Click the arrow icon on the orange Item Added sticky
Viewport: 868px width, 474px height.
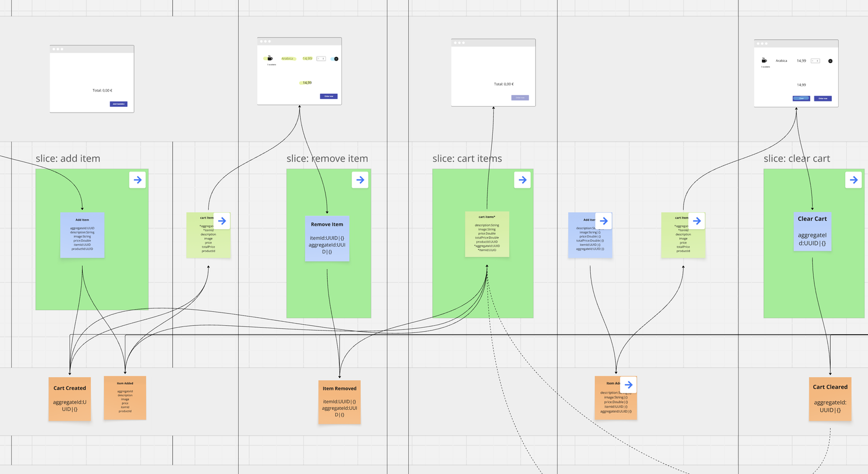click(628, 384)
